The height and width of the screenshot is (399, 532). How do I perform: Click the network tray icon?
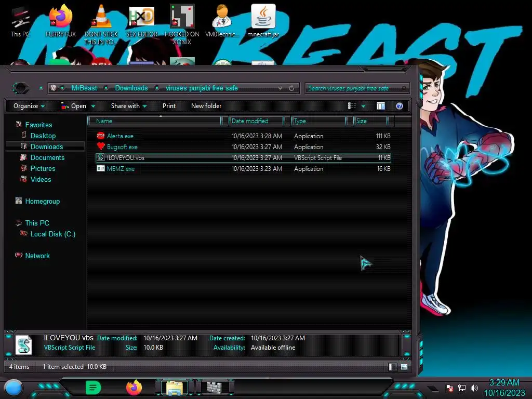pyautogui.click(x=462, y=388)
